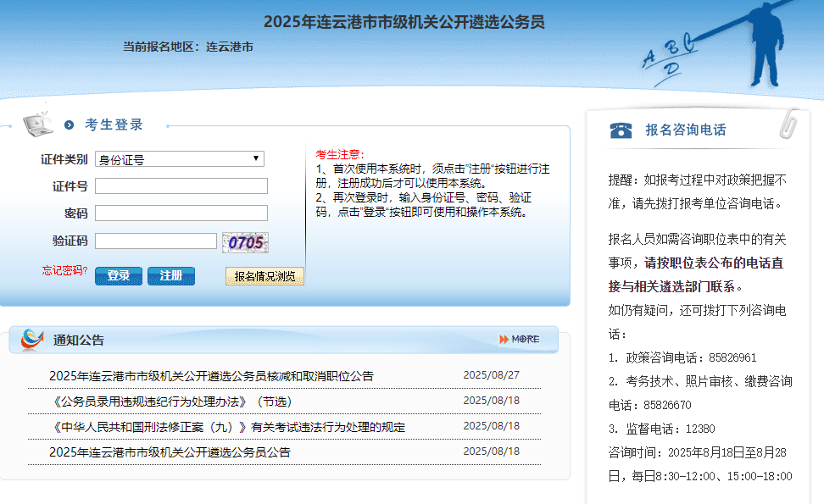Click the globe logo beside 通知公告
Viewport: 824px width, 504px height.
[32, 340]
